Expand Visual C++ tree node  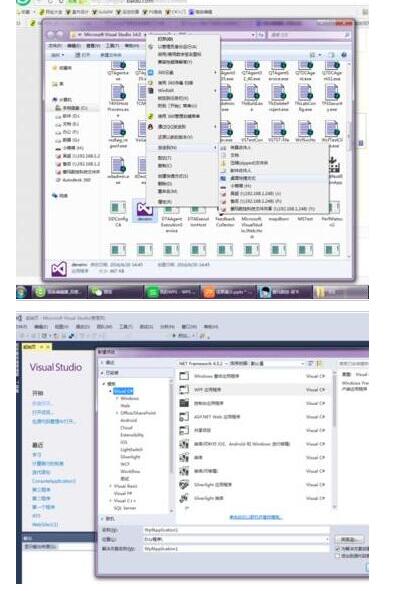111,501
